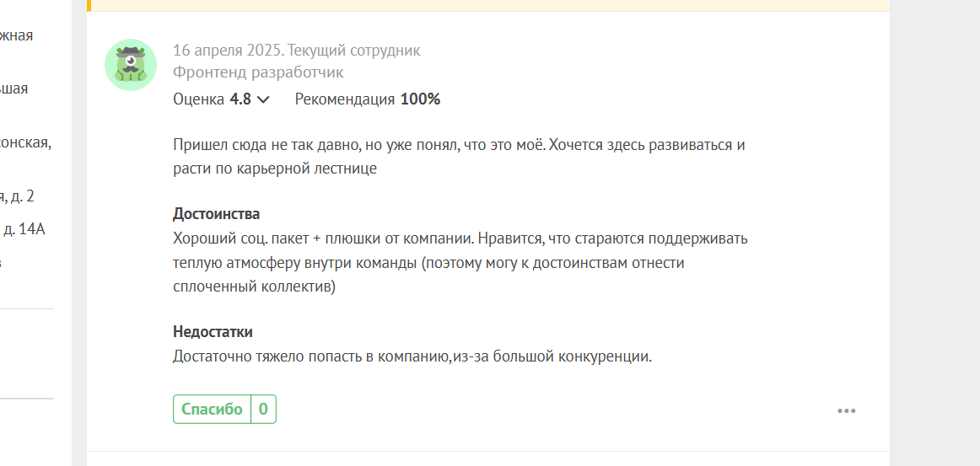Click the Недостатки section heading

pos(213,332)
